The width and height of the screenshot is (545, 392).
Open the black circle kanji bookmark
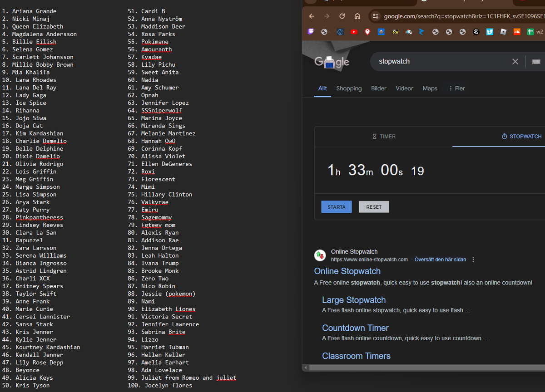point(476,32)
